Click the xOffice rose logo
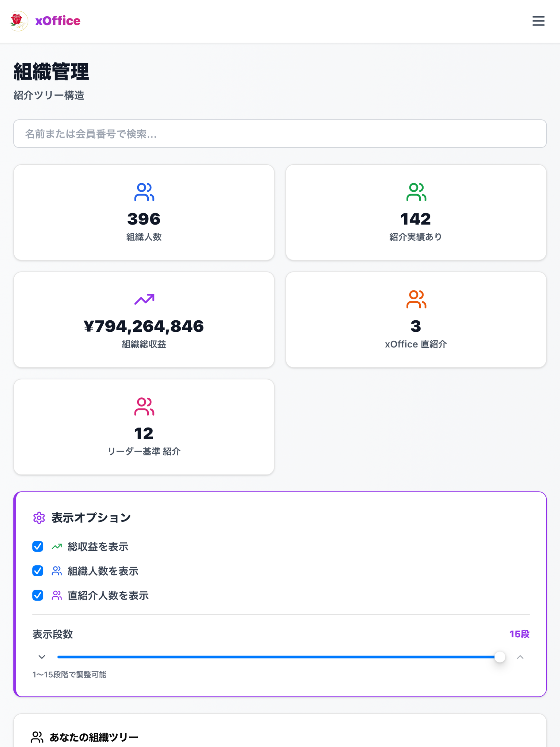The width and height of the screenshot is (560, 747). (19, 21)
